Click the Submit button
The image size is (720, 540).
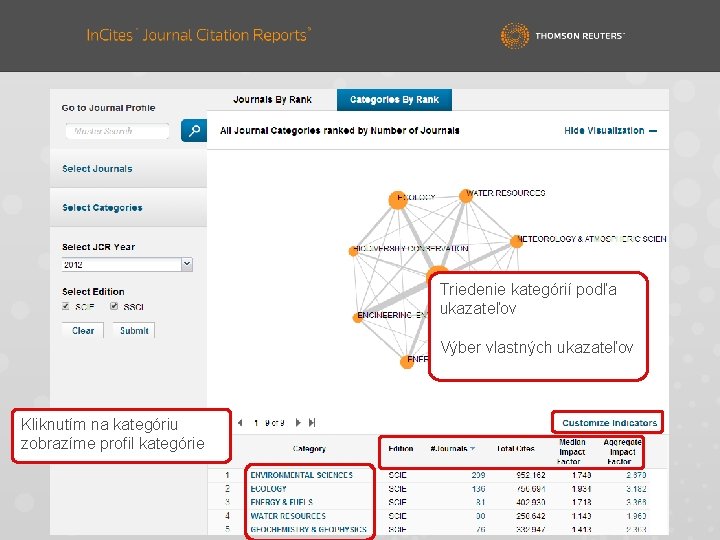pyautogui.click(x=134, y=331)
